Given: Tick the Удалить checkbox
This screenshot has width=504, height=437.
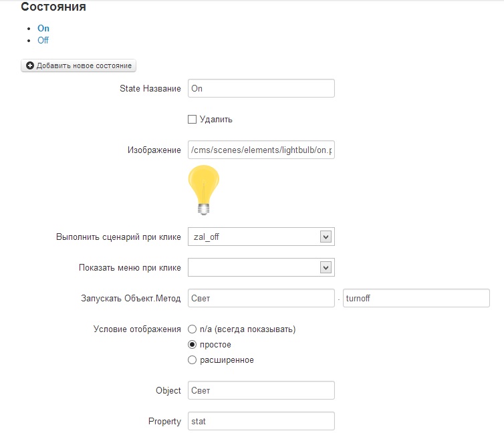Looking at the screenshot, I should [193, 120].
